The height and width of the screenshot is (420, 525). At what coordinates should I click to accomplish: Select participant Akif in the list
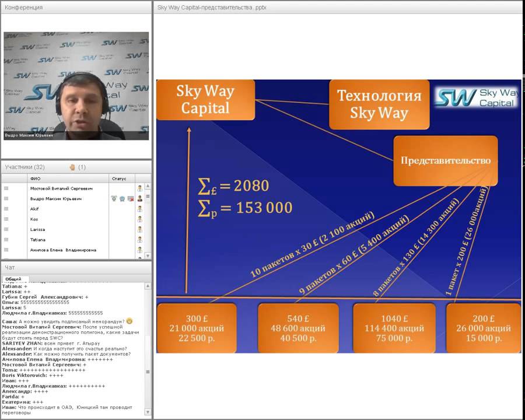(34, 209)
